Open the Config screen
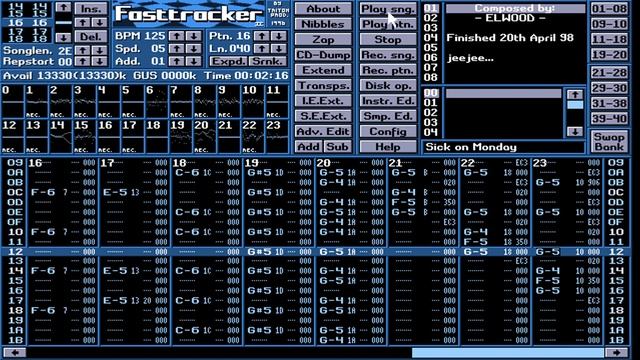 pos(388,131)
